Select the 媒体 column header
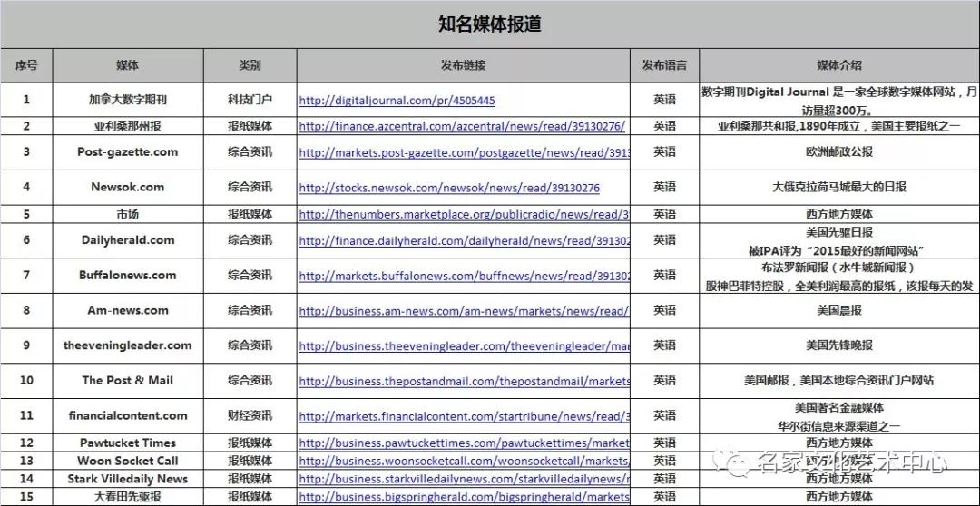The image size is (980, 506). tap(128, 65)
